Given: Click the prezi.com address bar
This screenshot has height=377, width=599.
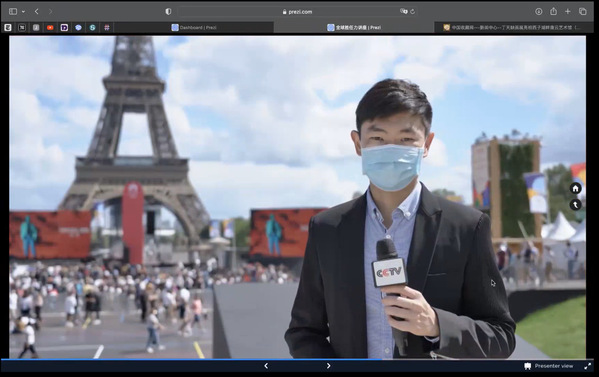Looking at the screenshot, I should point(297,12).
